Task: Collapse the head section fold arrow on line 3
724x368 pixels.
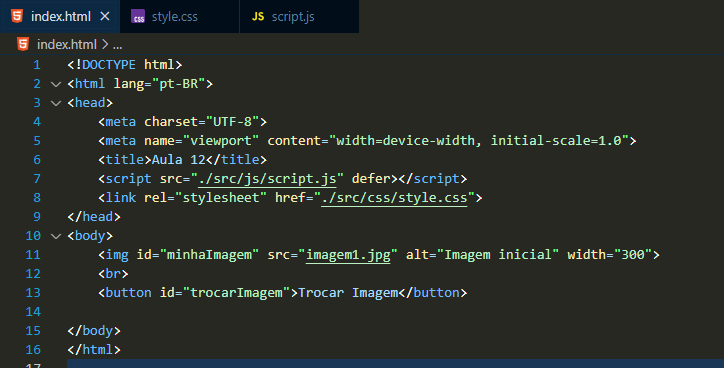Action: (56, 103)
